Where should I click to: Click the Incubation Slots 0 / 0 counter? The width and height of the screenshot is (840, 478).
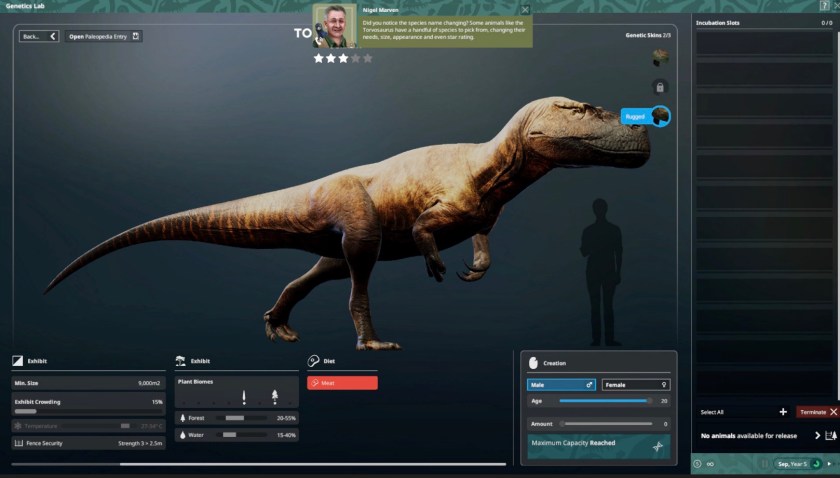tap(827, 23)
